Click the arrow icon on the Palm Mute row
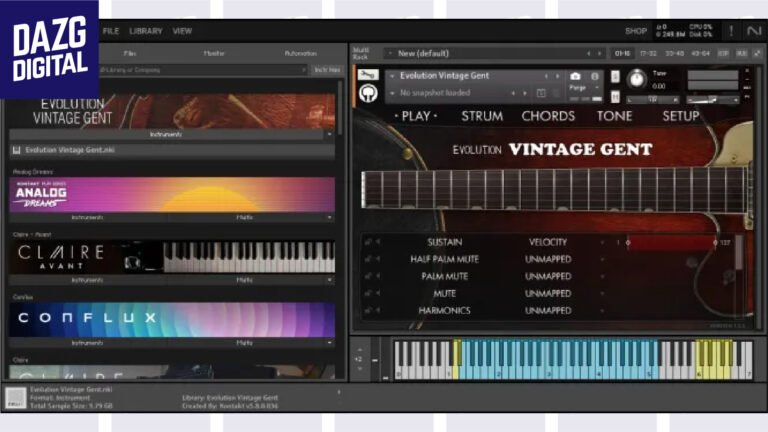Image resolution: width=768 pixels, height=432 pixels. pos(378,276)
